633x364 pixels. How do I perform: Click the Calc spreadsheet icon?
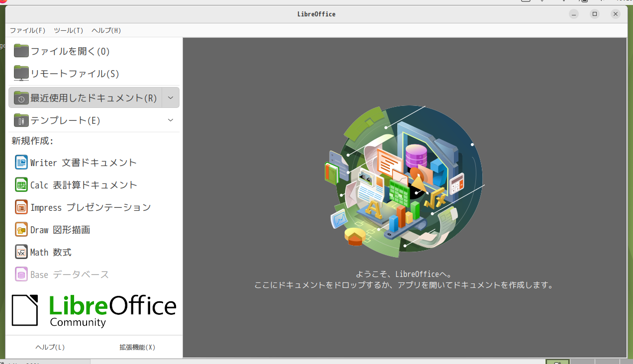21,184
